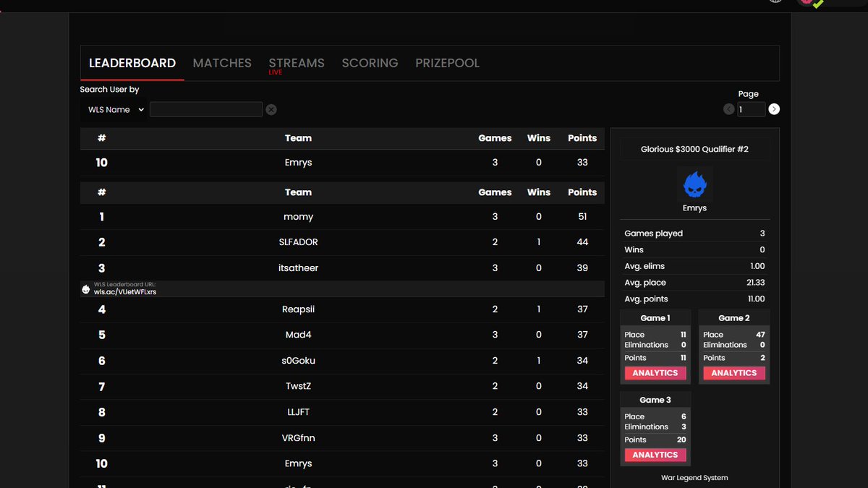Click the War Legend System footer text
The height and width of the screenshot is (488, 868).
click(x=694, y=478)
